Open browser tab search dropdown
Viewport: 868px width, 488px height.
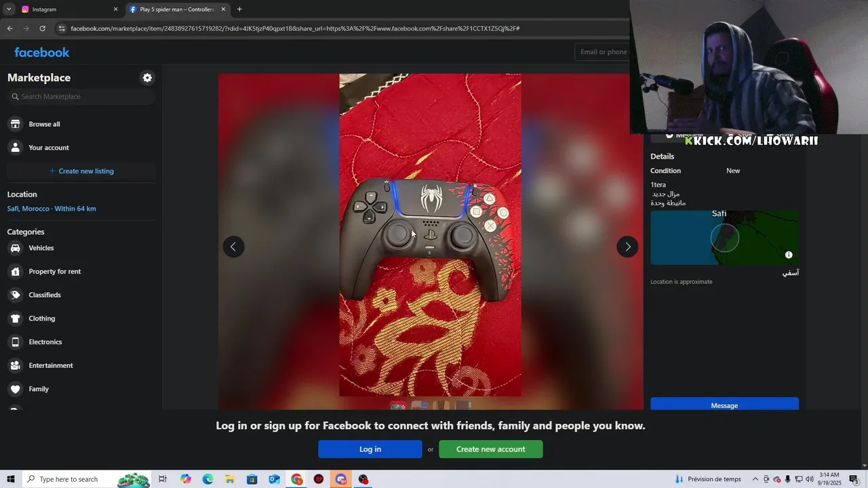click(9, 9)
